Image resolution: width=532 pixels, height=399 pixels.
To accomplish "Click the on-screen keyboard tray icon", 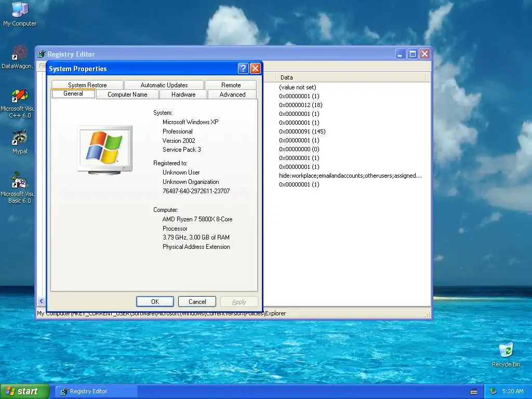I will point(474,392).
